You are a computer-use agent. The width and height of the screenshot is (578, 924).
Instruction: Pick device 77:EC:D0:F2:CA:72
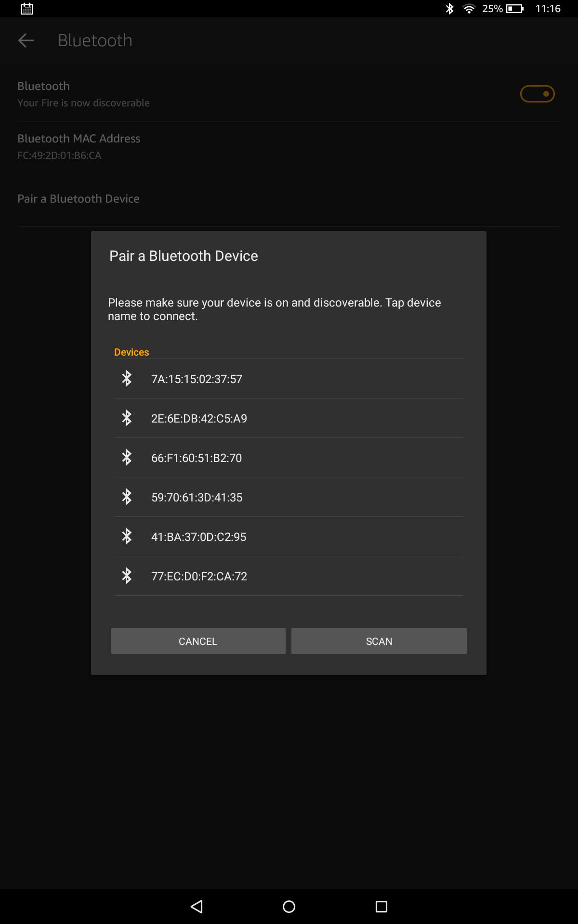point(289,576)
